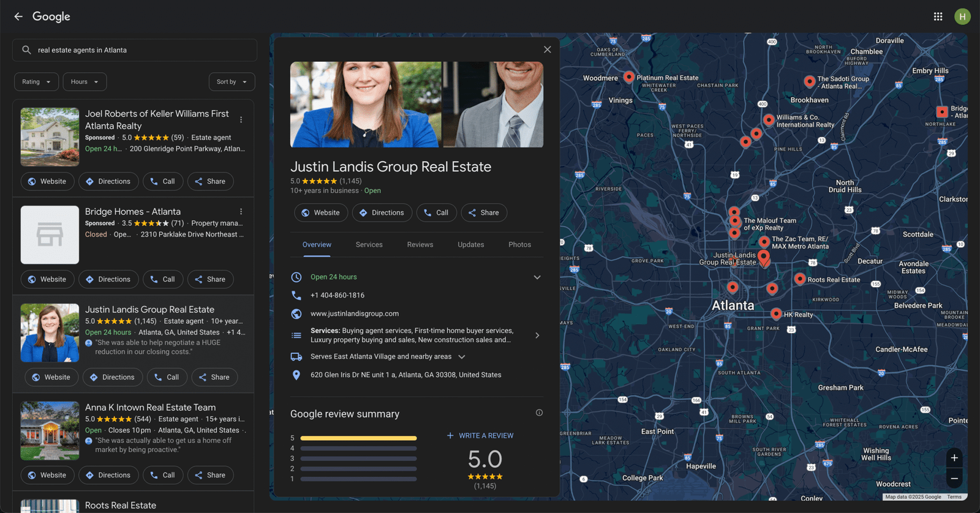Select The Sadoti Group map pin

809,81
